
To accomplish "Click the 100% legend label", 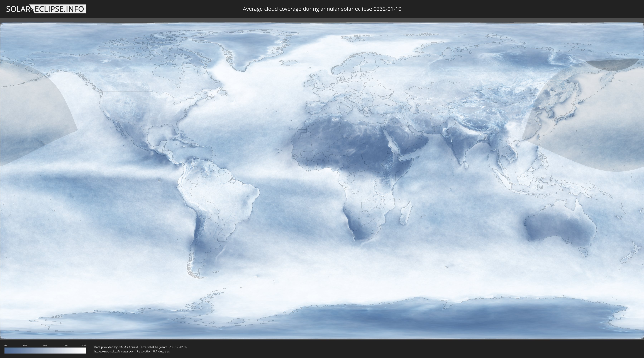I will click(x=83, y=345).
